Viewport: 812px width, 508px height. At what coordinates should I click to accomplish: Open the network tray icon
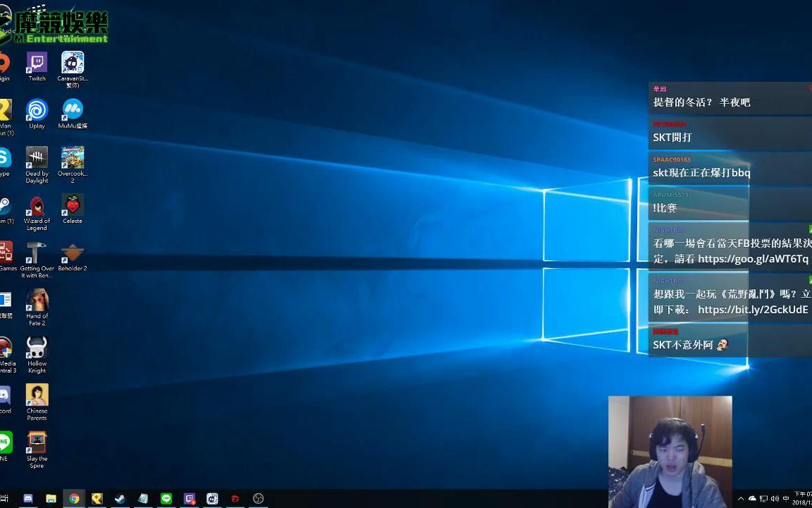pyautogui.click(x=764, y=499)
